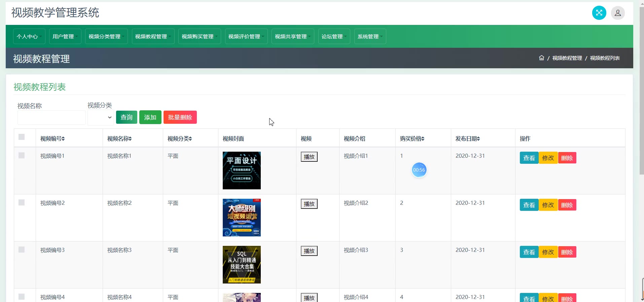Open the 论坛管理 menu
644x302 pixels.
point(334,36)
